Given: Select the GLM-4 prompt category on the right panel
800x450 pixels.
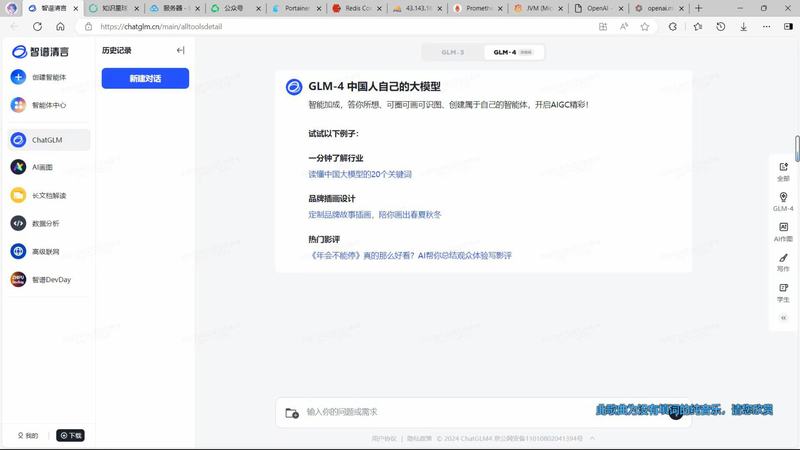Looking at the screenshot, I should 783,202.
